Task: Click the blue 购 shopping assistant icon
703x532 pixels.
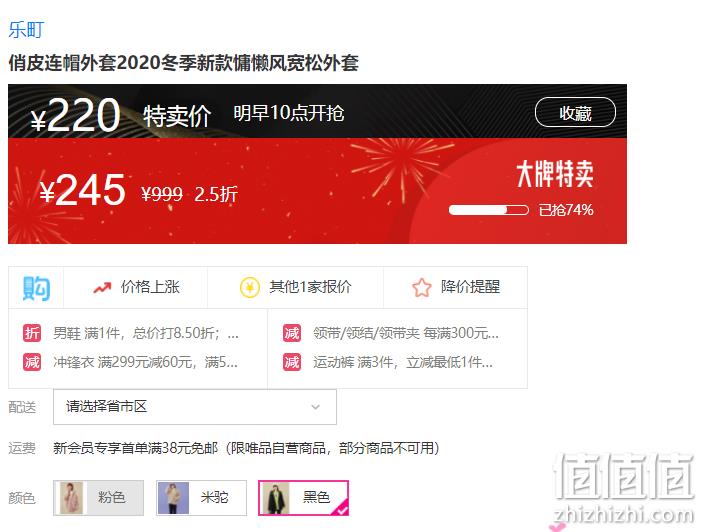Action: pyautogui.click(x=36, y=288)
